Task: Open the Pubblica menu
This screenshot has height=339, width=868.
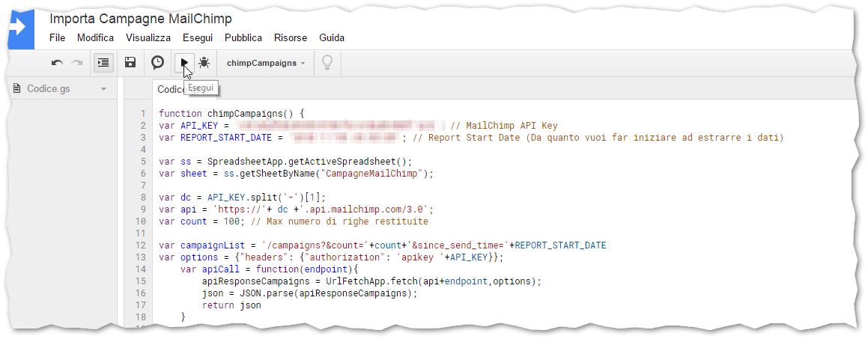Action: point(243,38)
